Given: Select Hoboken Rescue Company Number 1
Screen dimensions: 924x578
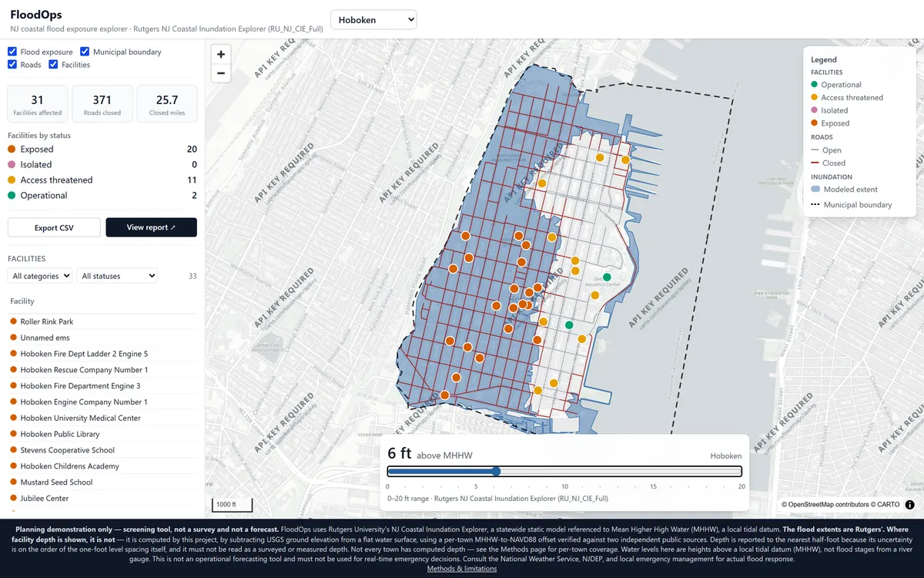Looking at the screenshot, I should [x=102, y=370].
